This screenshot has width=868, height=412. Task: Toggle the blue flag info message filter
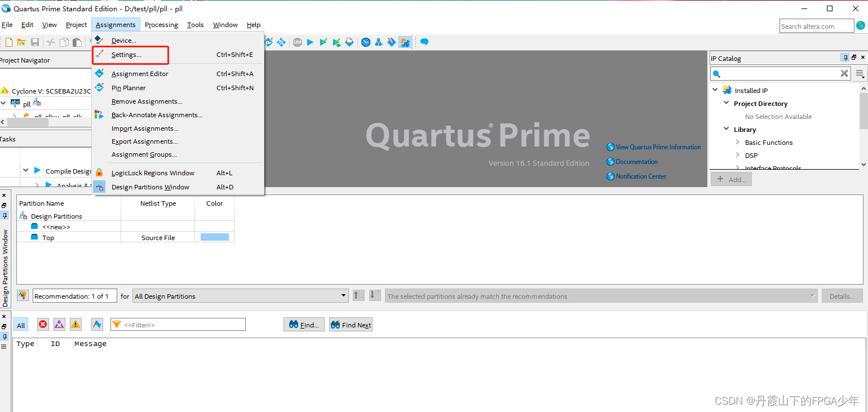(97, 324)
